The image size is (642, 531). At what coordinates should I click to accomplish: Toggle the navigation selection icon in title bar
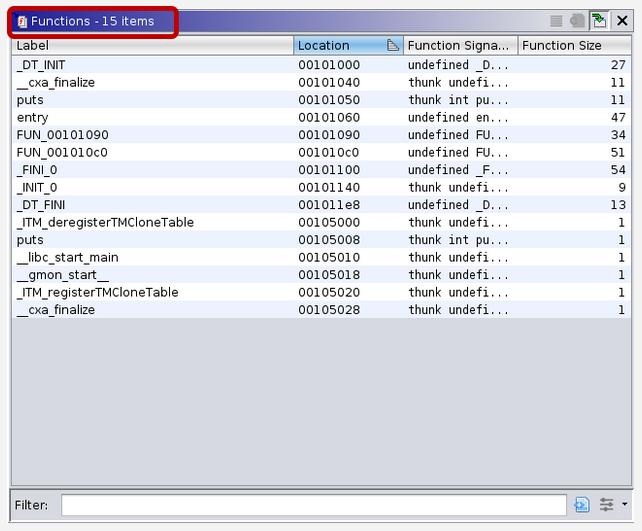(599, 20)
